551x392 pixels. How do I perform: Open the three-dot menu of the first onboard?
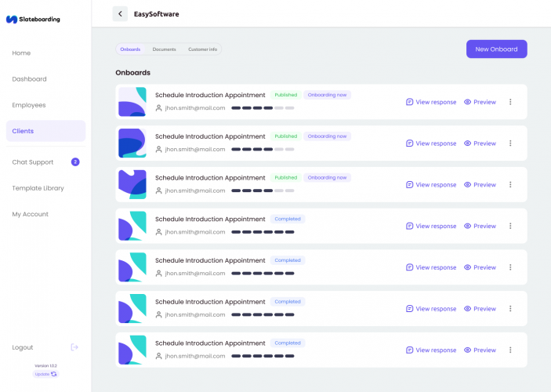tap(510, 102)
